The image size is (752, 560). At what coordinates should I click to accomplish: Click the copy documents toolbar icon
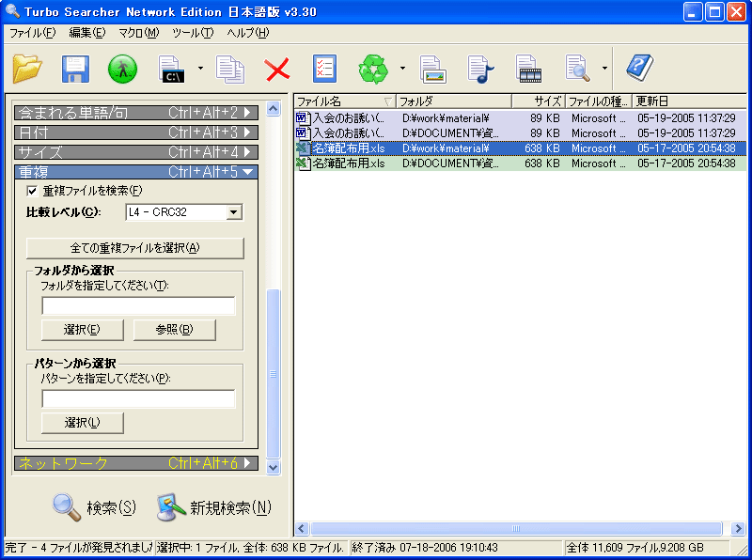[x=229, y=69]
